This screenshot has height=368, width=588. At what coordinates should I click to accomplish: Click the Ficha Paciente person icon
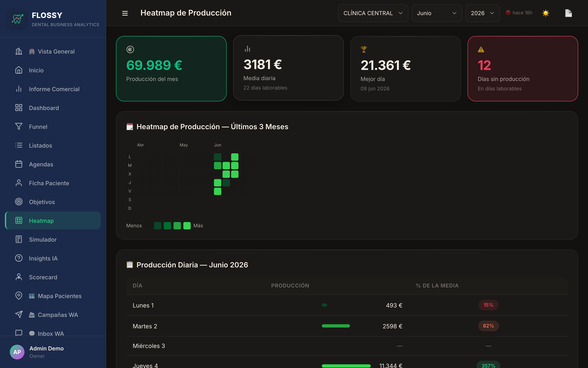19,183
